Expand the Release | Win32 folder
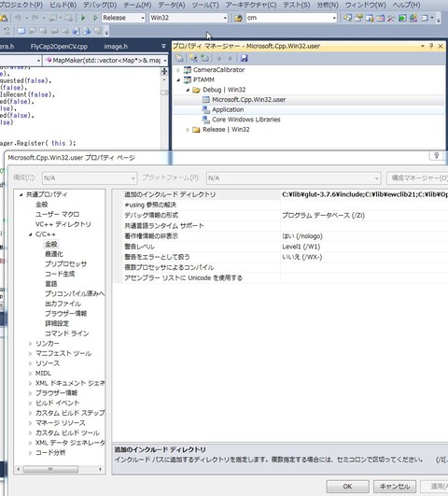 (188, 130)
